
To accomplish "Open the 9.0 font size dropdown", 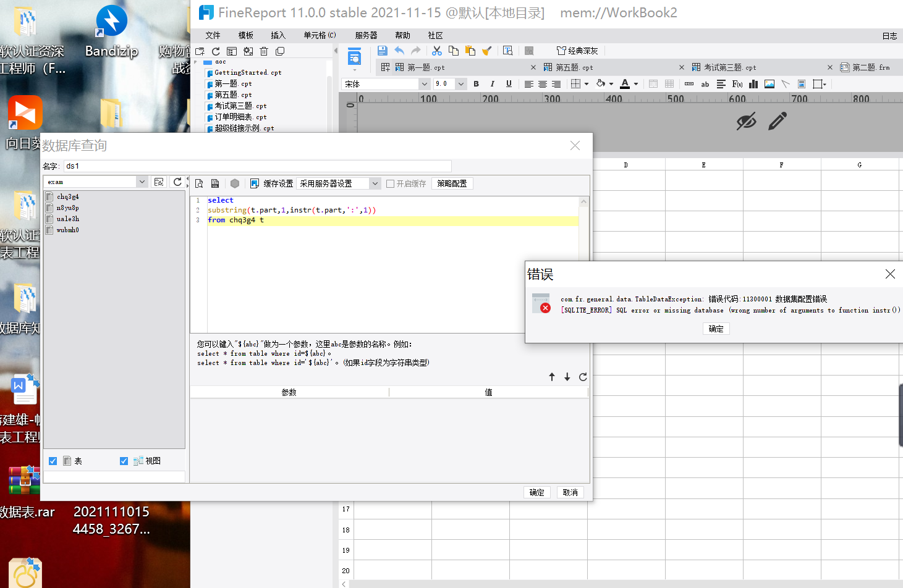I will [x=461, y=84].
